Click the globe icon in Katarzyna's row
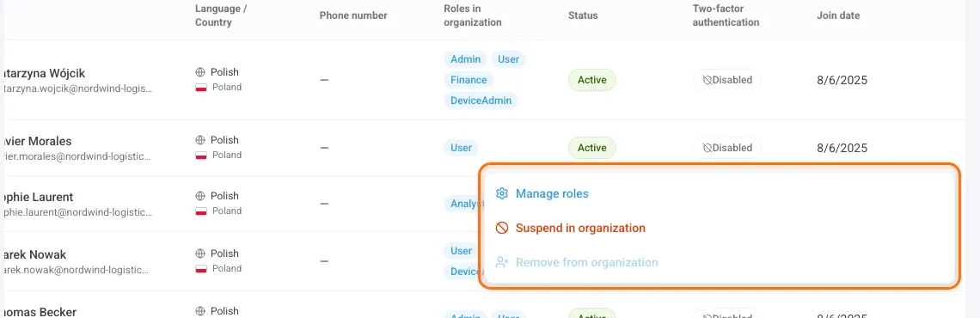 200,72
